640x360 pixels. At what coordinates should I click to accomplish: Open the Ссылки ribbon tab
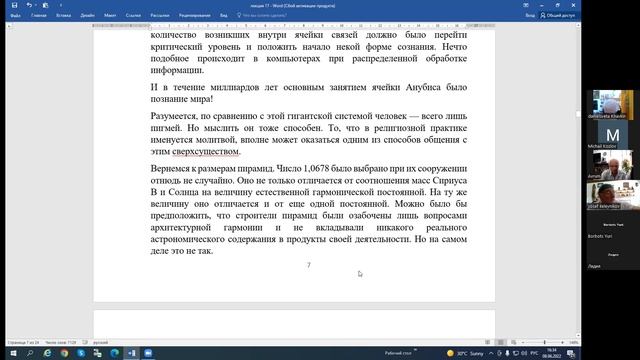[x=133, y=16]
